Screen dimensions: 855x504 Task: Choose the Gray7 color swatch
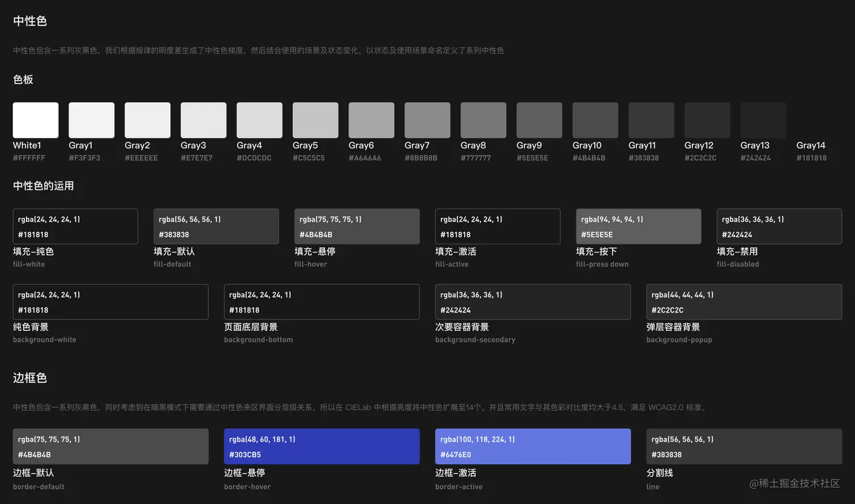427,120
